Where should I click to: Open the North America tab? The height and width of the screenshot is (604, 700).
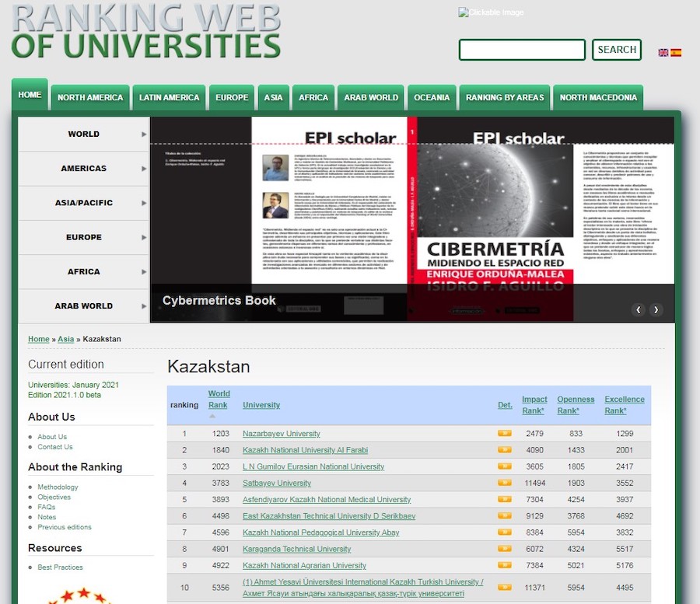tap(90, 98)
